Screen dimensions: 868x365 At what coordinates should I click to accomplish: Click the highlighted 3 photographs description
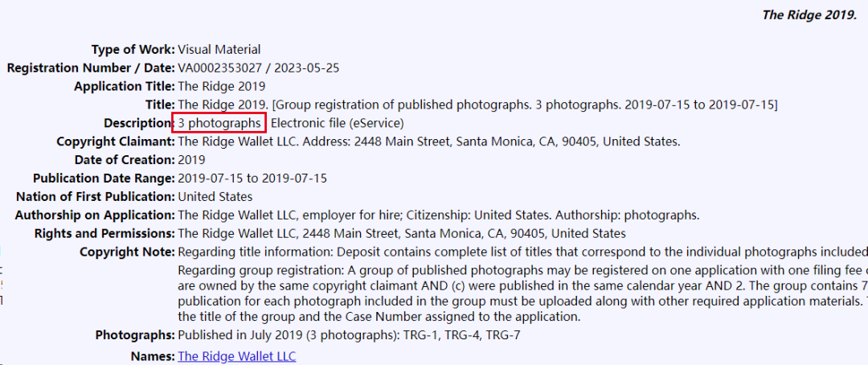tap(219, 123)
